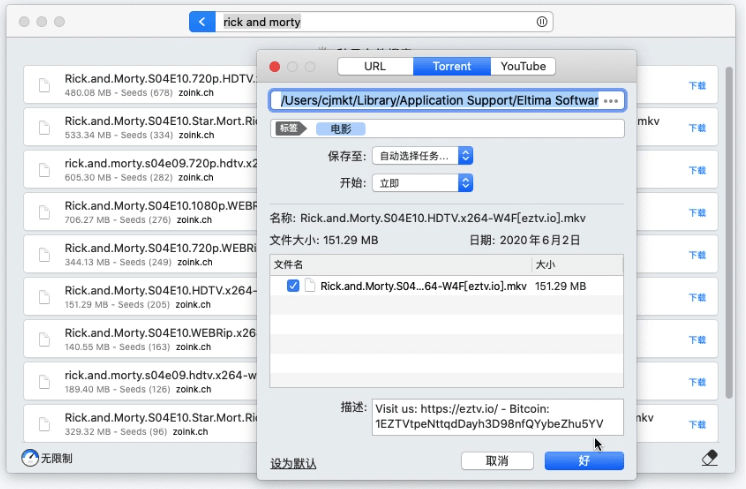Click the 标签 tag label icon
746x489 pixels.
(291, 128)
